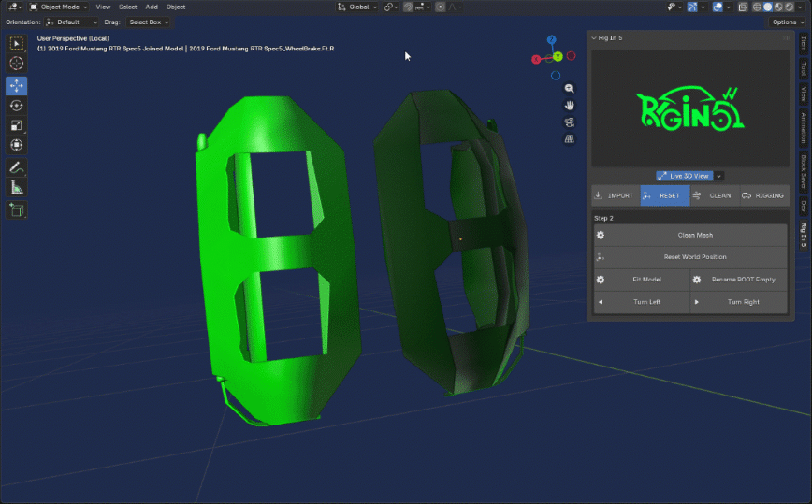
Task: Click the Clean Mesh button
Action: point(690,235)
